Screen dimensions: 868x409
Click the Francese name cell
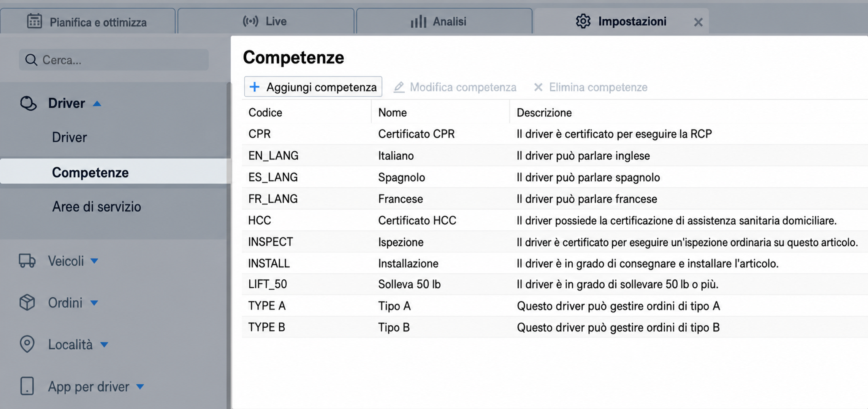point(400,199)
